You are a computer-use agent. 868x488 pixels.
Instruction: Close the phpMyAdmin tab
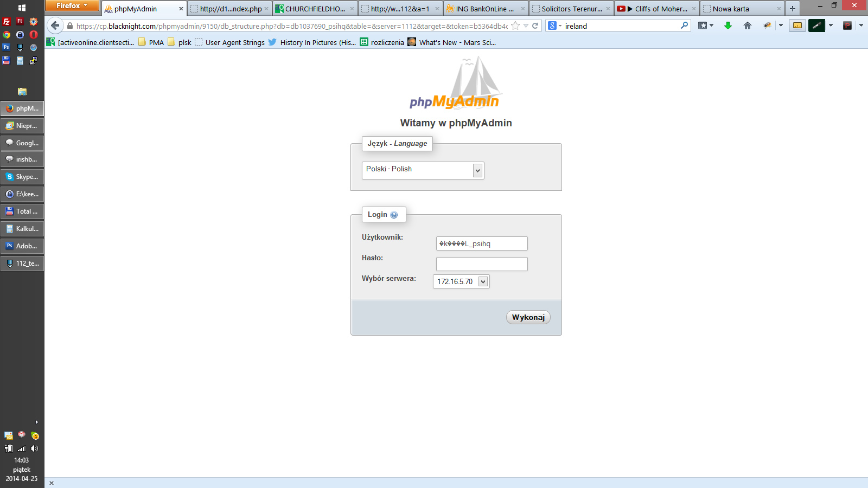(x=181, y=9)
